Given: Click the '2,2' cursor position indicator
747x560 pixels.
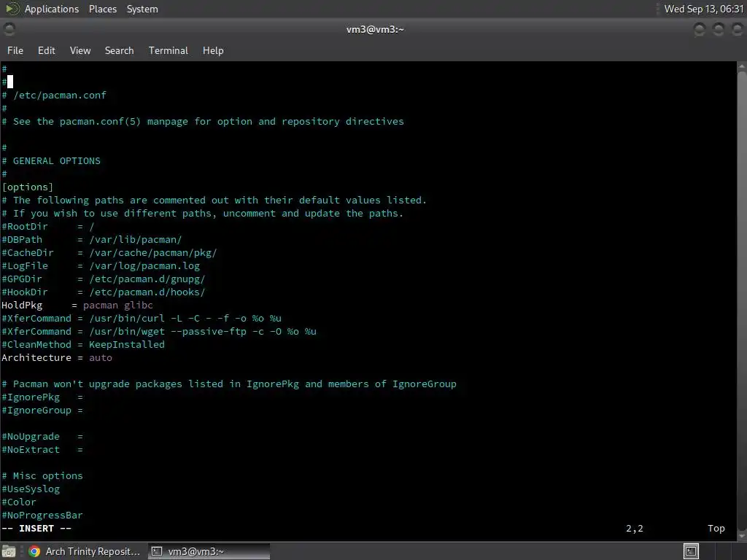Looking at the screenshot, I should pyautogui.click(x=634, y=529).
